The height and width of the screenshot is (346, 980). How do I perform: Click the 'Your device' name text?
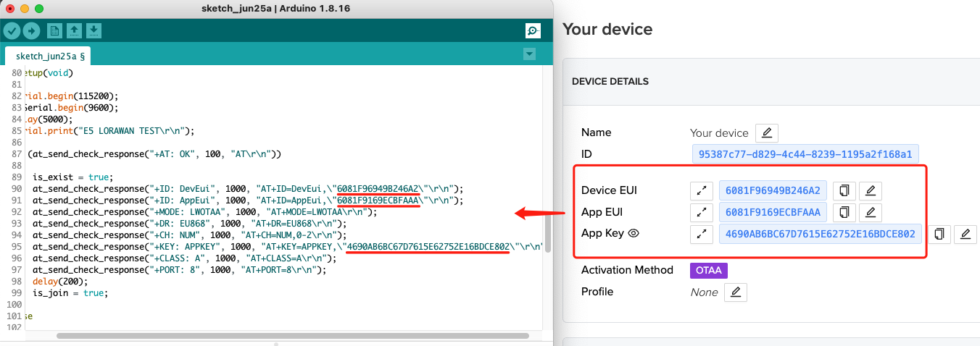tap(719, 133)
